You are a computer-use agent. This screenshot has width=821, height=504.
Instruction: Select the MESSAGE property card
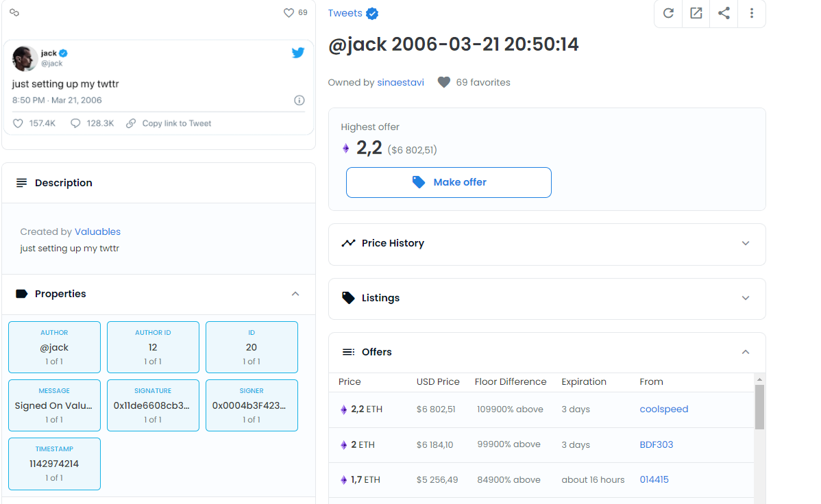[54, 405]
